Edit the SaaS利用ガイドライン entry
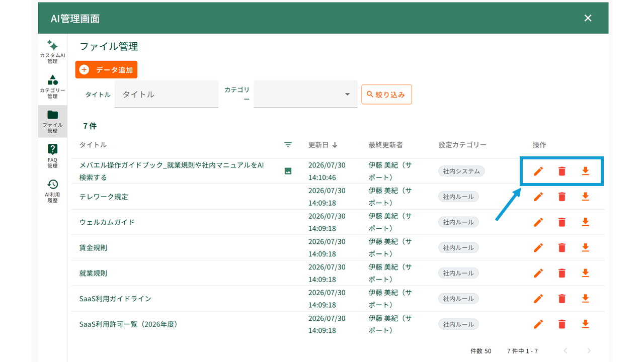 pyautogui.click(x=538, y=299)
